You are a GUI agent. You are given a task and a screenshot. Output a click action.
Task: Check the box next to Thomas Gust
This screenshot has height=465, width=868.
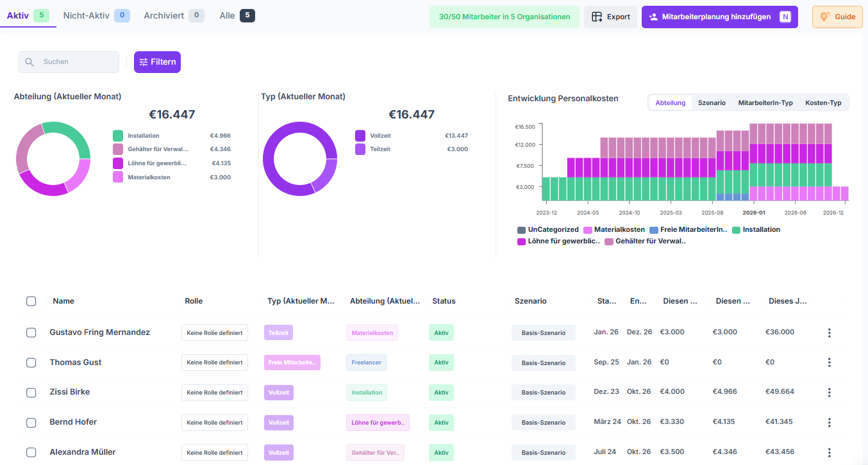[x=31, y=363]
